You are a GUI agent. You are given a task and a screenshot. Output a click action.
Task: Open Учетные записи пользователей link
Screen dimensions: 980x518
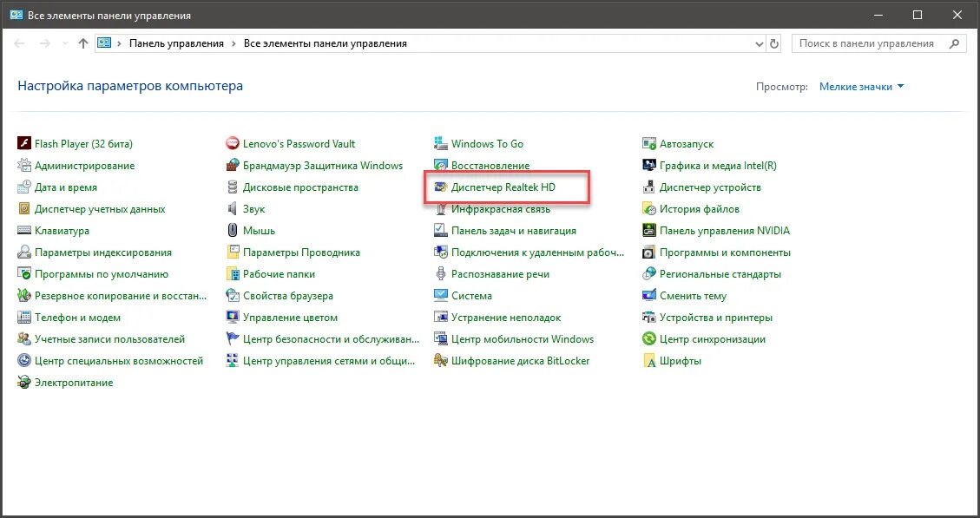pos(110,339)
